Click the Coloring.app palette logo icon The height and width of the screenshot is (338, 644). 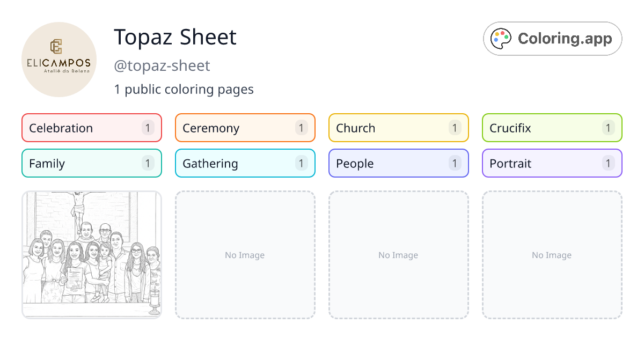(501, 38)
